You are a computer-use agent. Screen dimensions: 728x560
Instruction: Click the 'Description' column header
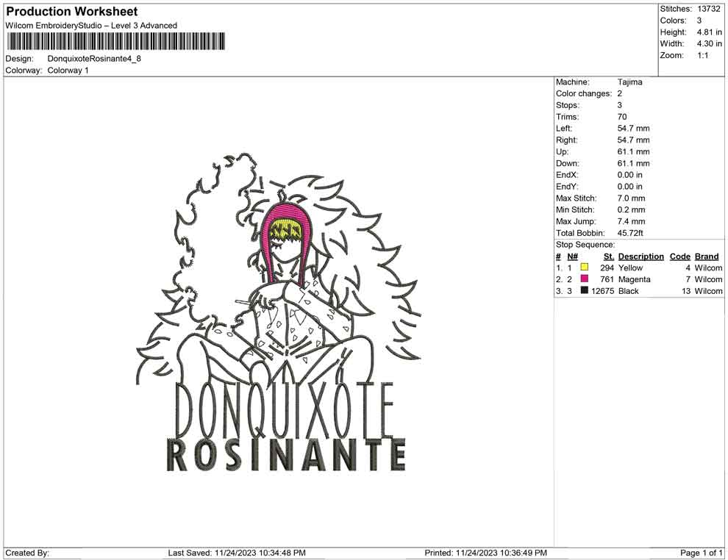pos(641,256)
